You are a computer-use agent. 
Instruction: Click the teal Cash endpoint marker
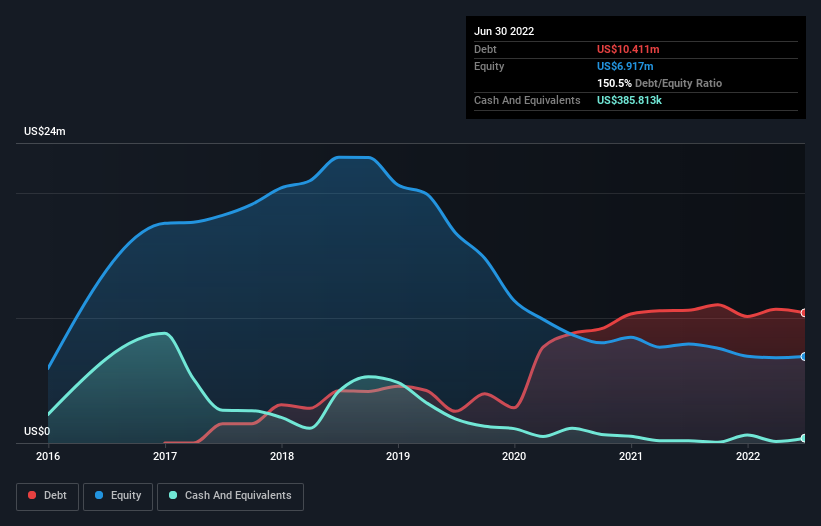804,438
